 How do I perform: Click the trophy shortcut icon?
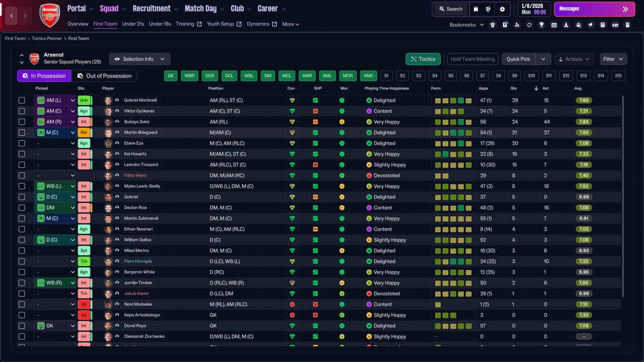541,25
